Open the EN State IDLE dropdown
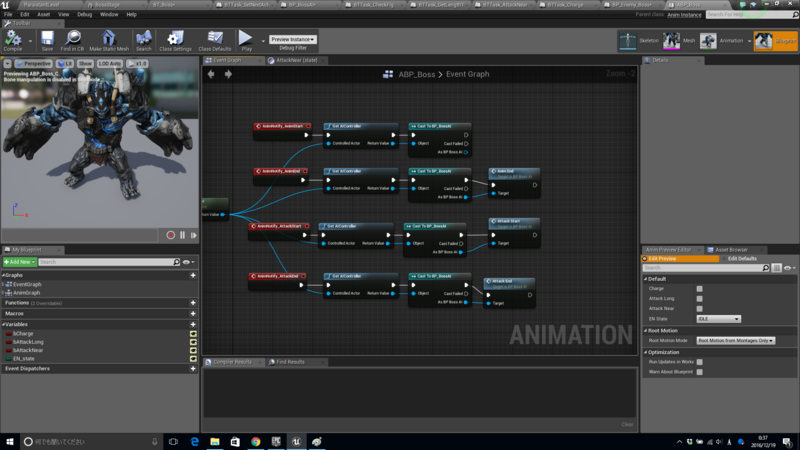The image size is (800, 450). (718, 319)
